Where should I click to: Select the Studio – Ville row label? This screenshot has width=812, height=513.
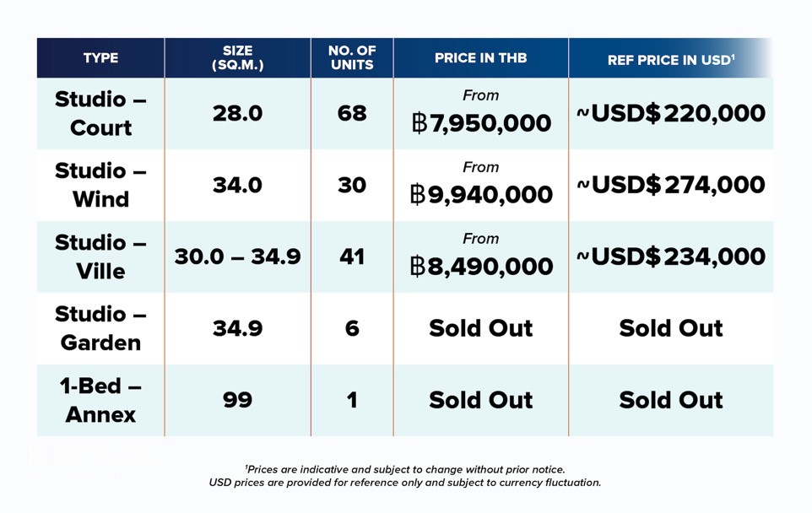point(100,256)
